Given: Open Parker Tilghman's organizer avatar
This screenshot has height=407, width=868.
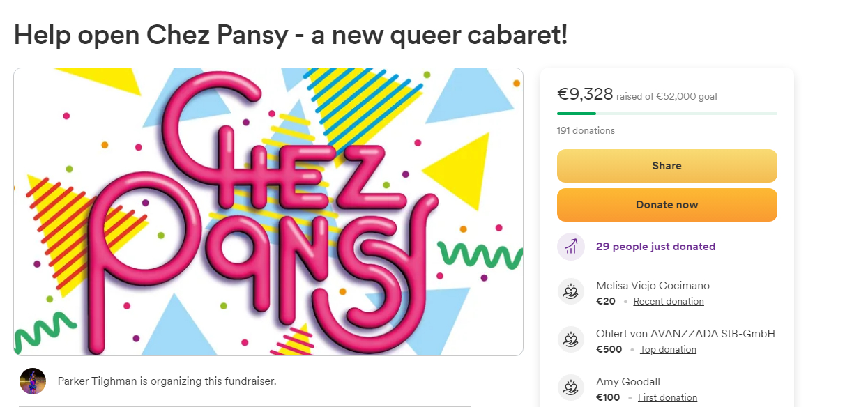Looking at the screenshot, I should pyautogui.click(x=33, y=381).
